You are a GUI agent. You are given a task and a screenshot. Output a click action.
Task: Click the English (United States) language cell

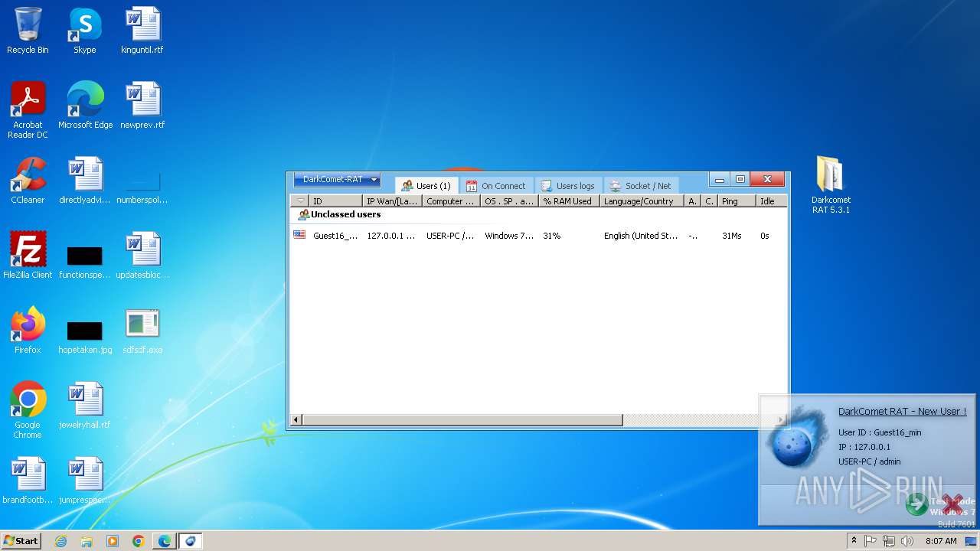pyautogui.click(x=641, y=236)
